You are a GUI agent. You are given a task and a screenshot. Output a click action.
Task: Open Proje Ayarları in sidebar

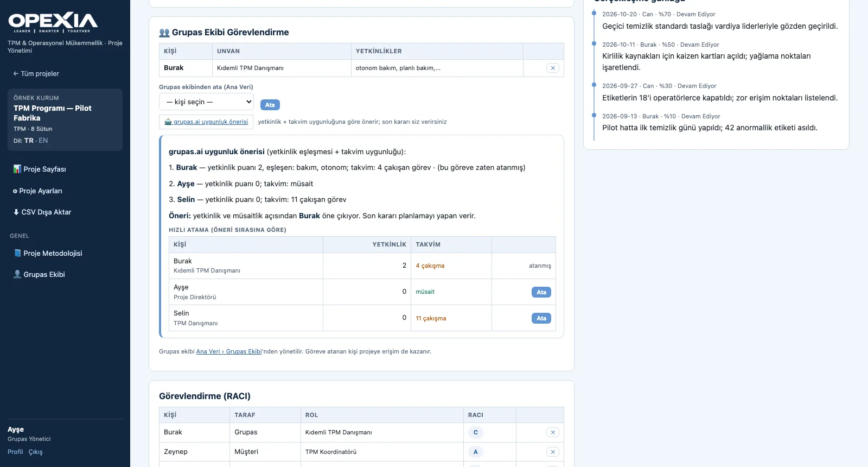(x=37, y=191)
